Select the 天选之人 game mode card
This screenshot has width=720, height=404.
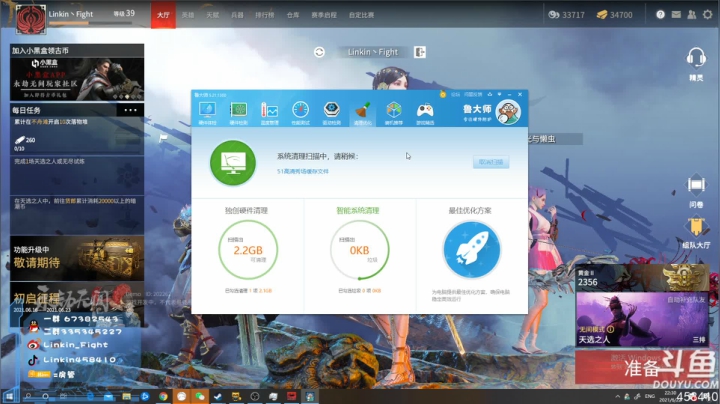coord(642,319)
